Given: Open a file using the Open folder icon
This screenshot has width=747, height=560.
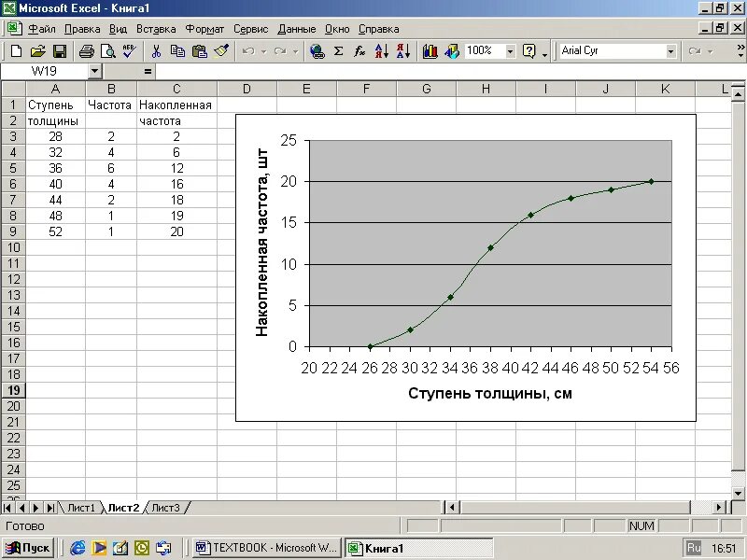Looking at the screenshot, I should (37, 51).
